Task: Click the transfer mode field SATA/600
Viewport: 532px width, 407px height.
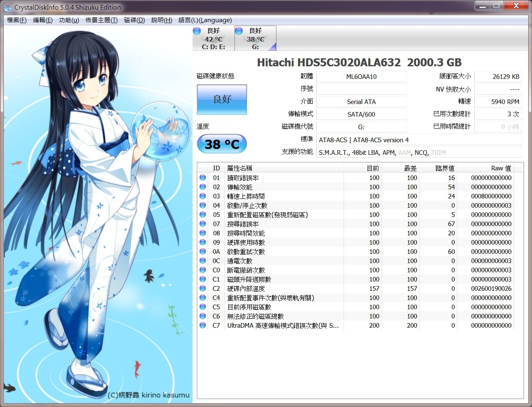Action: [x=361, y=114]
